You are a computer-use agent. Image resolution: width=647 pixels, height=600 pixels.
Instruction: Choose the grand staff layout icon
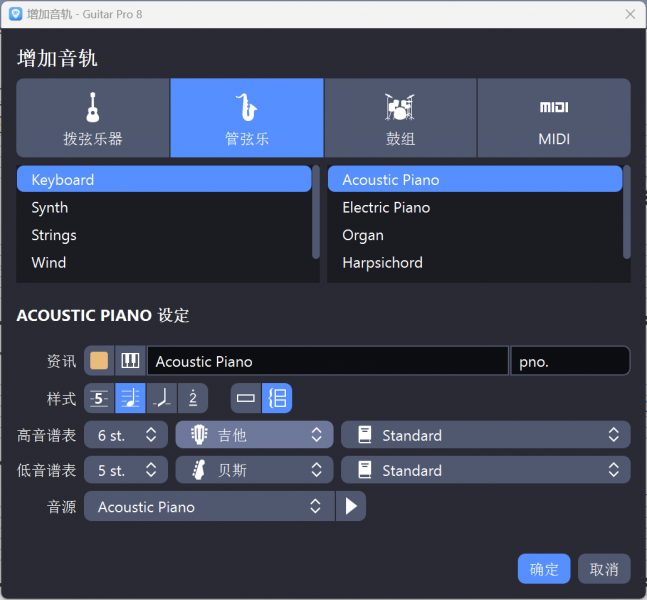tap(277, 398)
